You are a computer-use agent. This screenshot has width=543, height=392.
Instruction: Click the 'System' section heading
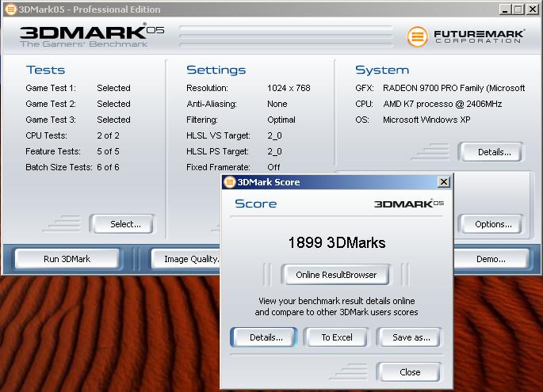coord(382,70)
